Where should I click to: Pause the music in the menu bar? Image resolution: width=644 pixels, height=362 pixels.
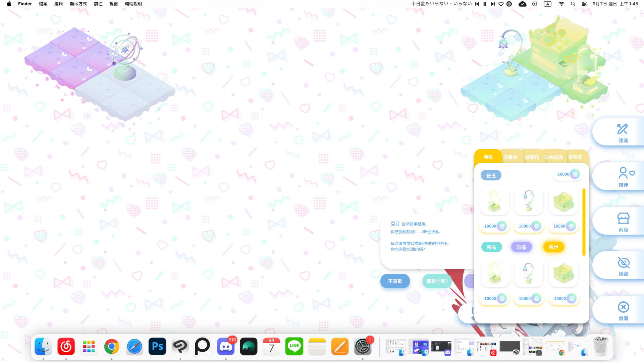coord(484,4)
